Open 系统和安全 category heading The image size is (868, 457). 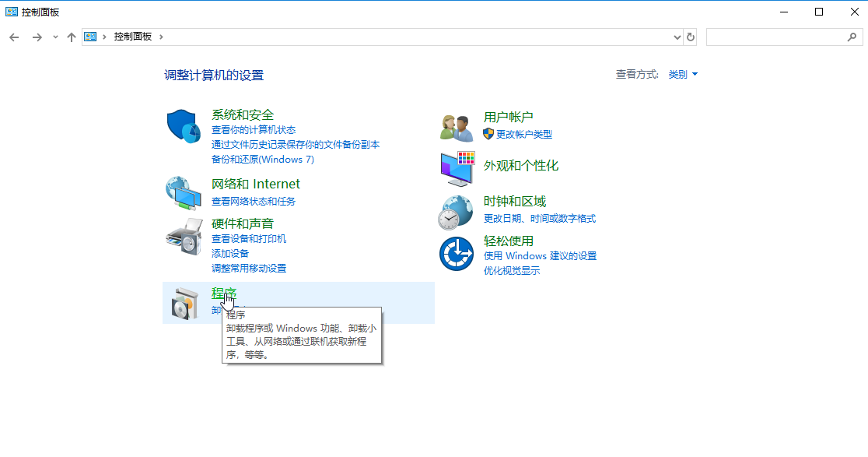243,114
